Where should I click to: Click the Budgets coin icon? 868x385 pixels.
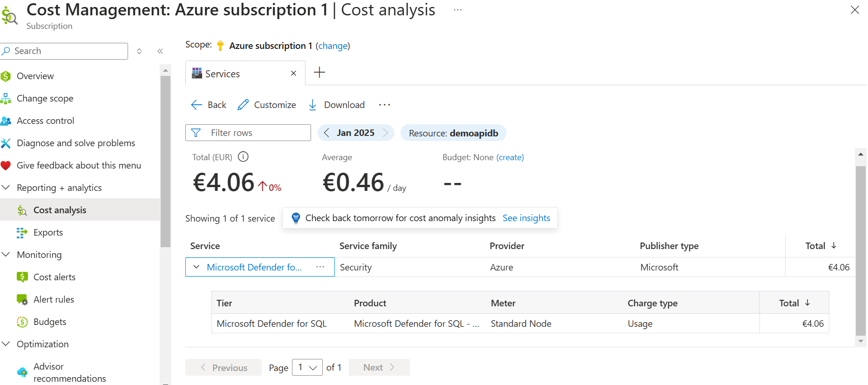22,322
